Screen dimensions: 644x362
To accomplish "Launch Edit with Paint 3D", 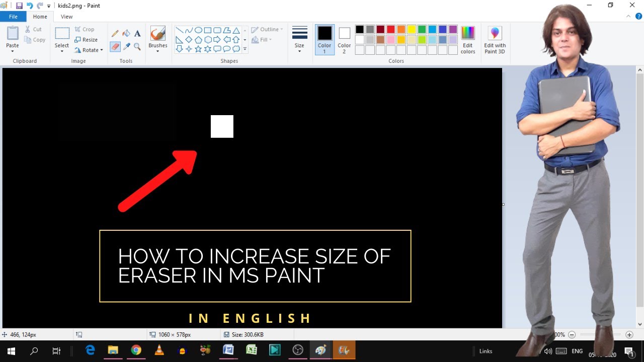I will (495, 40).
